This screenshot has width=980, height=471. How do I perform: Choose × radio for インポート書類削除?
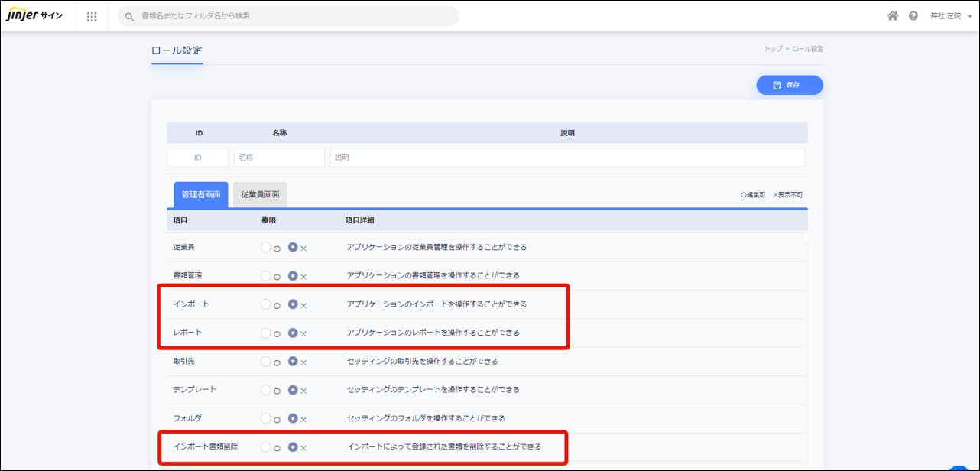tap(293, 447)
